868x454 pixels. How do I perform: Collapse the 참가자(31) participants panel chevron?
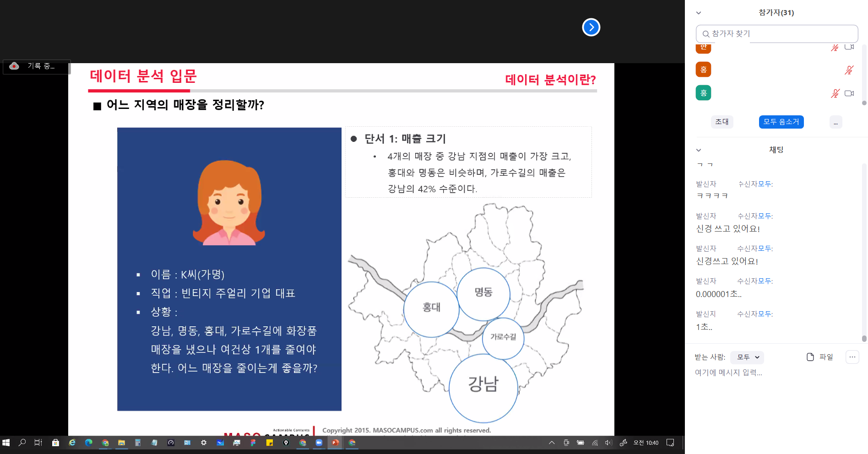[699, 13]
